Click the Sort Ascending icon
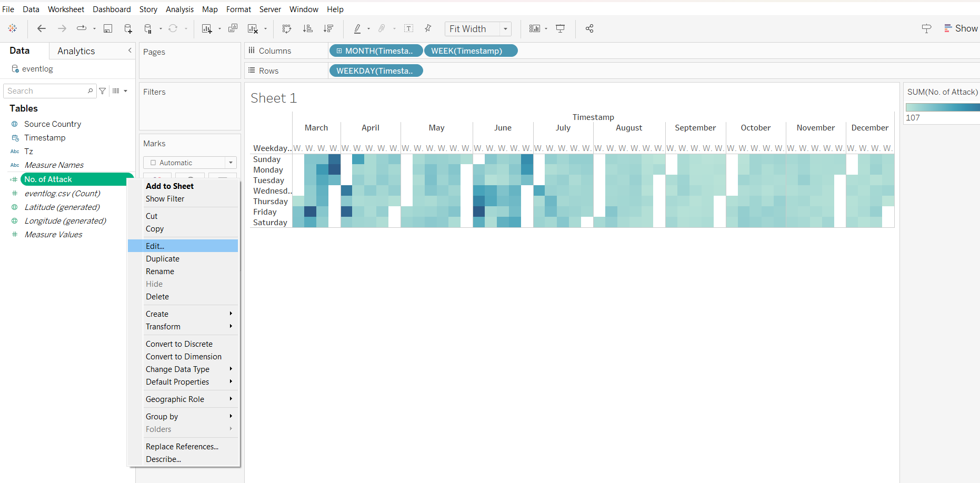Image resolution: width=980 pixels, height=483 pixels. tap(308, 29)
